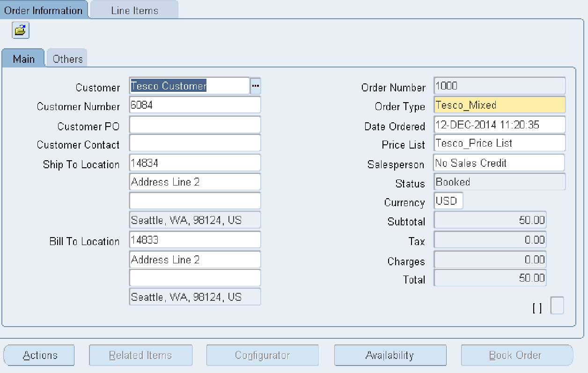Click the Book Order button
The height and width of the screenshot is (373, 588).
click(x=517, y=355)
